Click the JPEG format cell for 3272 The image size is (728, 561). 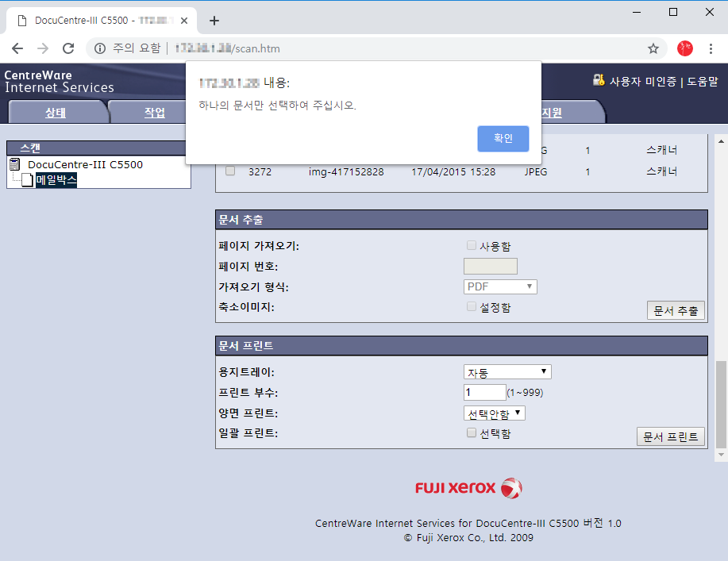pyautogui.click(x=536, y=171)
